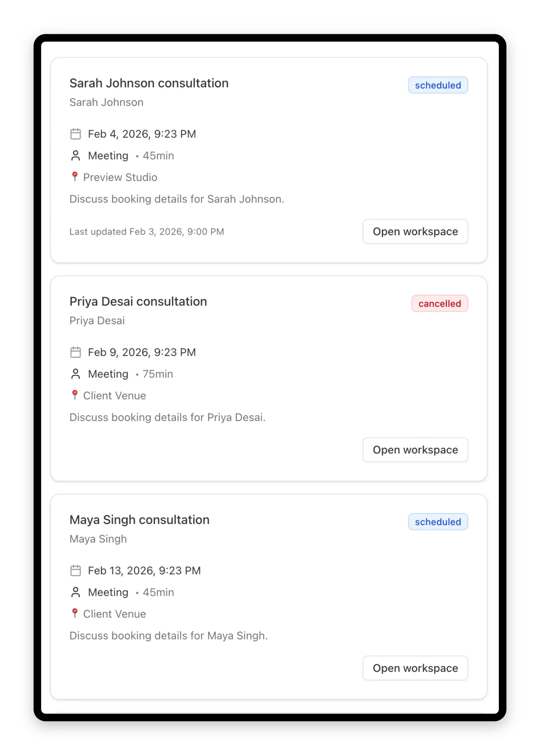
Task: Click the Preview Studio location text
Action: 120,178
